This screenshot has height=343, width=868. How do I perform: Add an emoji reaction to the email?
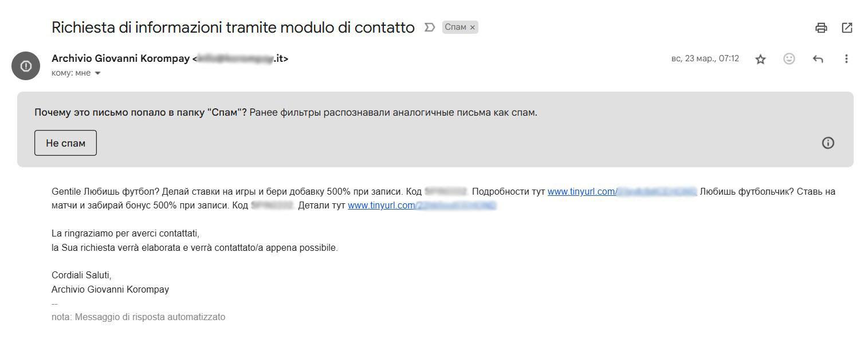pyautogui.click(x=789, y=58)
